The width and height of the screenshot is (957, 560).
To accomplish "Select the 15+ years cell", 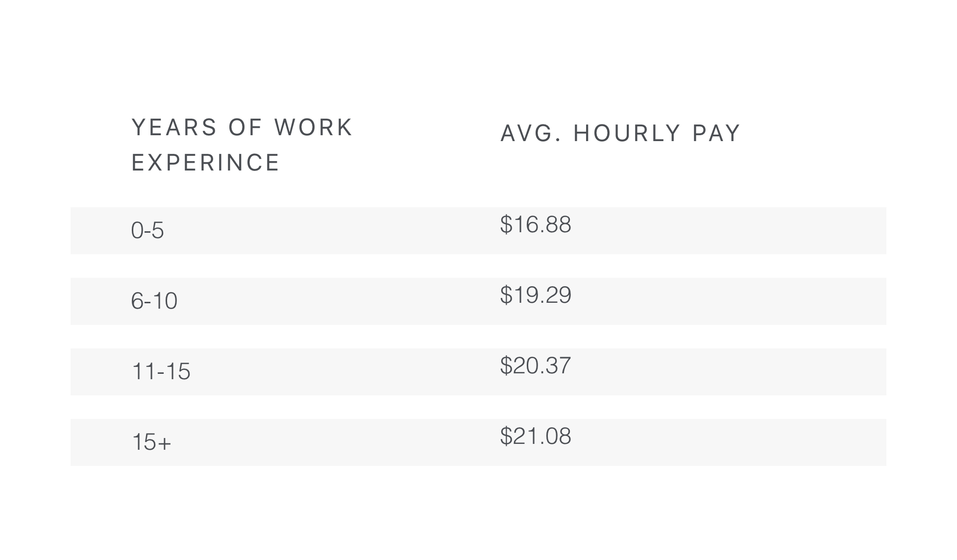I will pos(152,442).
